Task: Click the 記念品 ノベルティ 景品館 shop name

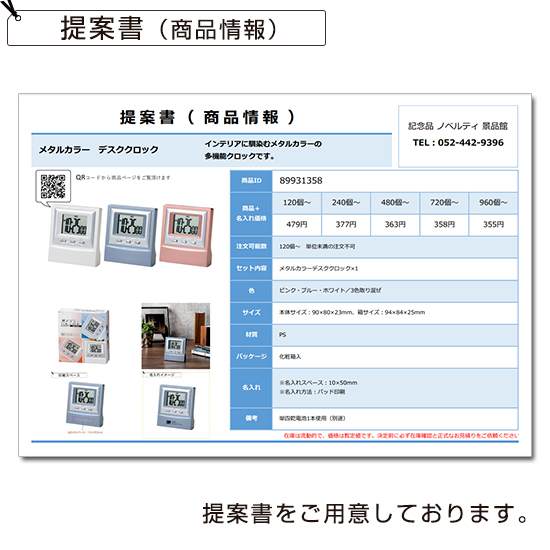Action: click(458, 126)
